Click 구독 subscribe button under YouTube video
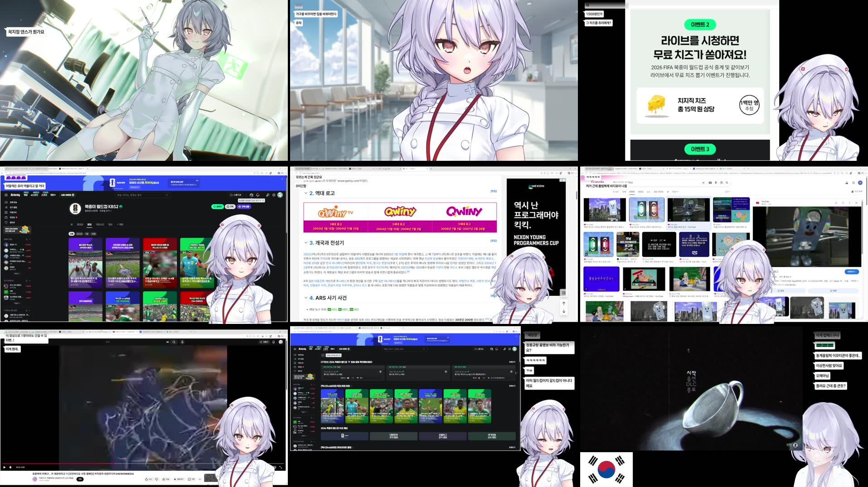Screen dimensions: 868x487 [80, 479]
